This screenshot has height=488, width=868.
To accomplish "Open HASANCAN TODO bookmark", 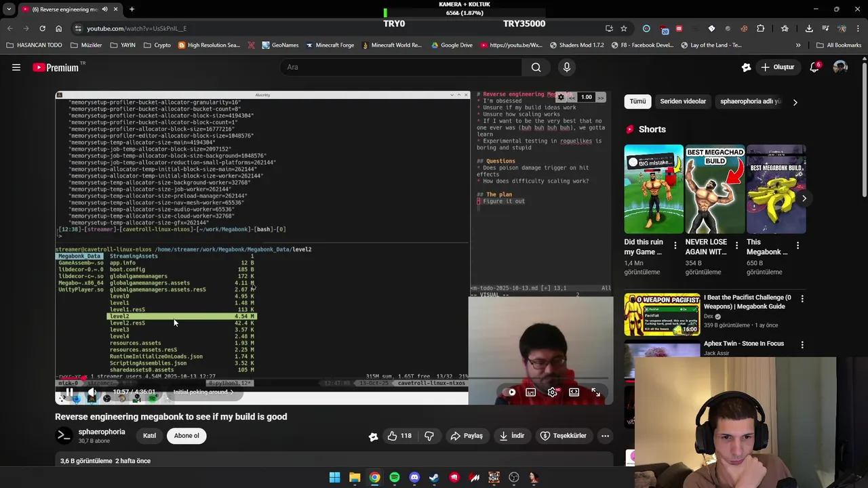I will coord(34,45).
